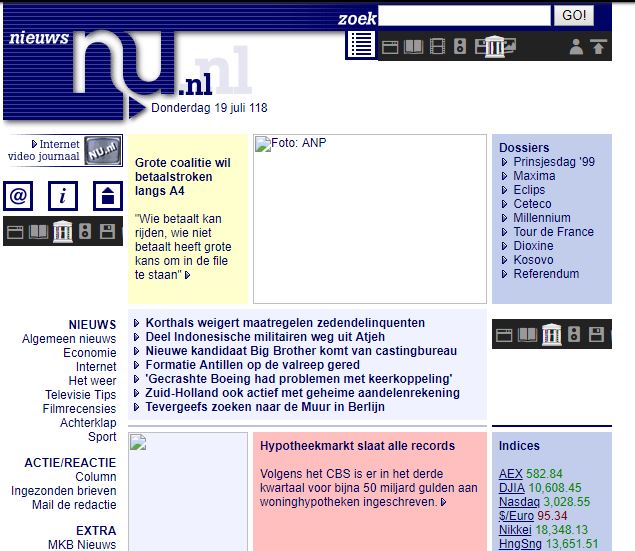Open Televisie Tips
This screenshot has width=635, height=551.
81,395
